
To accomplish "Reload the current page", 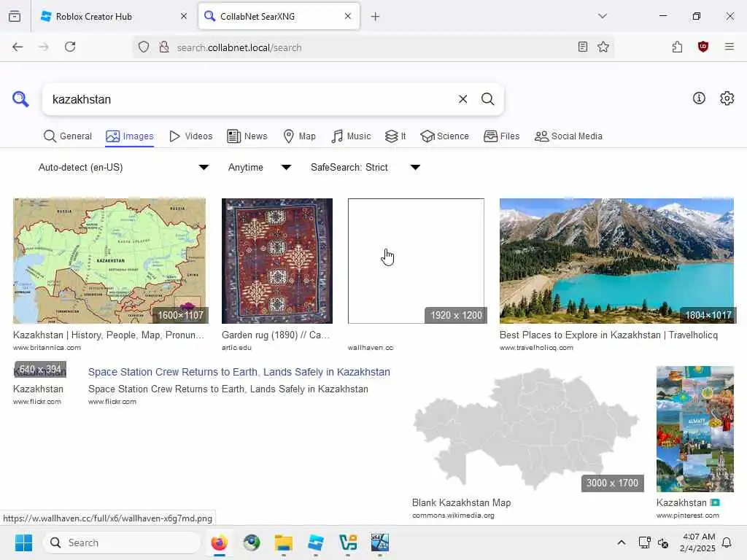I will pyautogui.click(x=70, y=47).
